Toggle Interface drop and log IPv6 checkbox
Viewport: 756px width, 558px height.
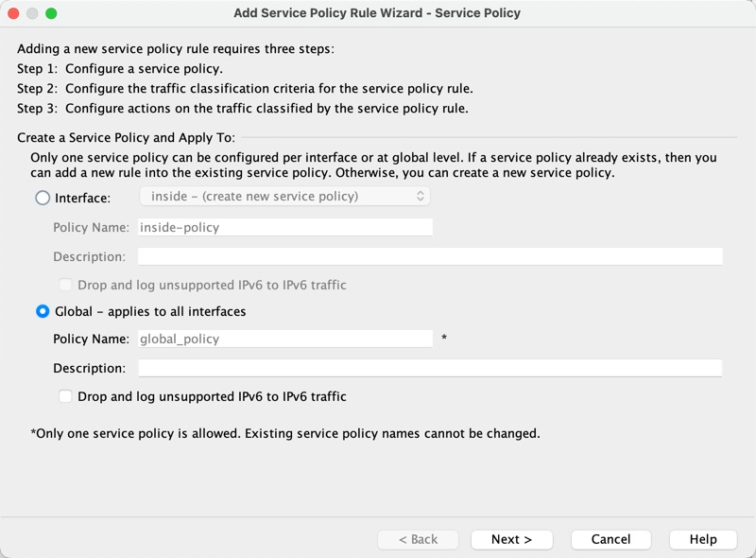click(65, 285)
